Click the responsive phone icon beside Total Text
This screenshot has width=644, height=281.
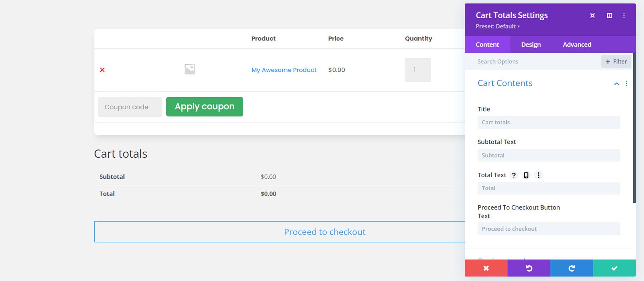(x=526, y=175)
